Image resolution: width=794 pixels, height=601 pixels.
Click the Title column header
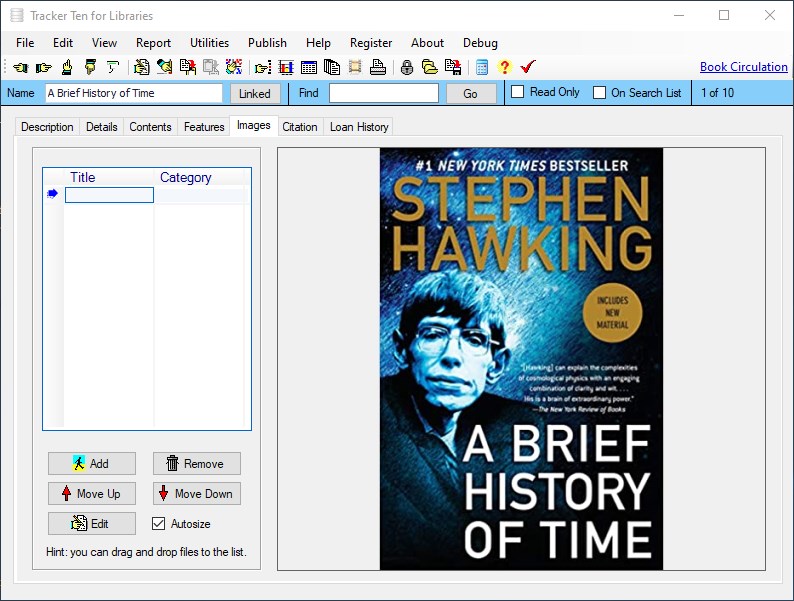point(109,177)
